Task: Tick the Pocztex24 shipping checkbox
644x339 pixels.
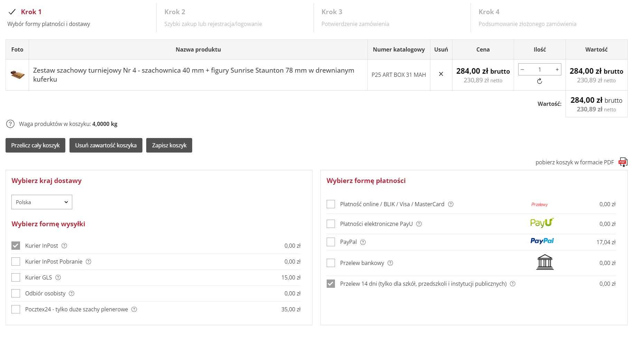Action: (x=16, y=309)
